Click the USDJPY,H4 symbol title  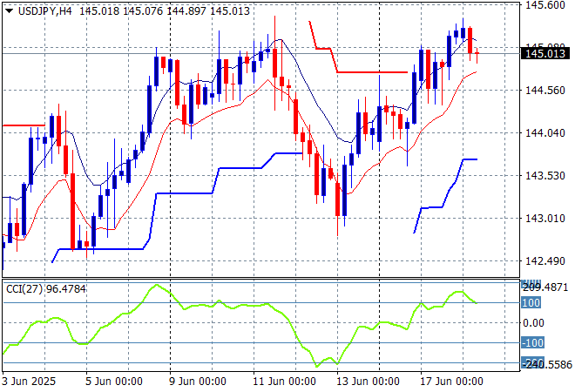(x=45, y=11)
